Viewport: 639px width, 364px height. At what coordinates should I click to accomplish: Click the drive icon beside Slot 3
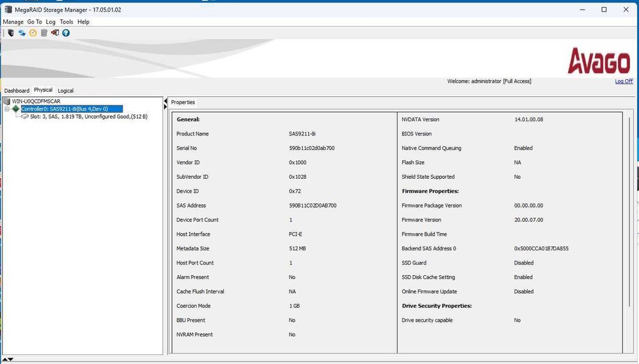pyautogui.click(x=25, y=116)
